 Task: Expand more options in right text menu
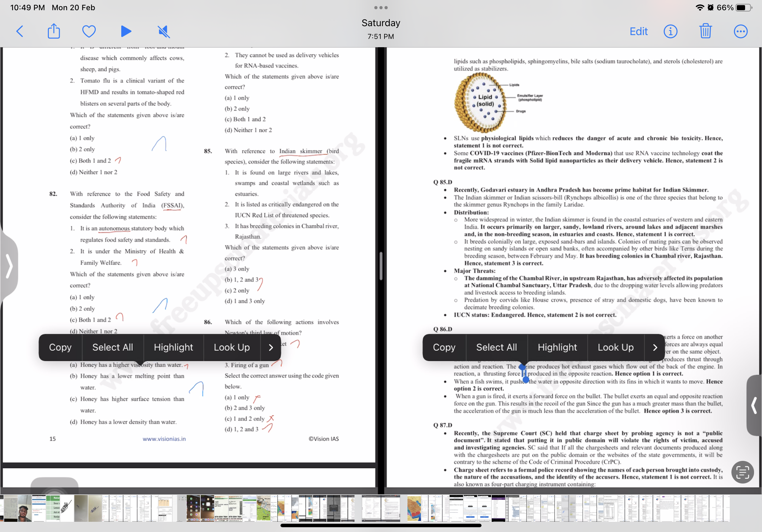(654, 347)
